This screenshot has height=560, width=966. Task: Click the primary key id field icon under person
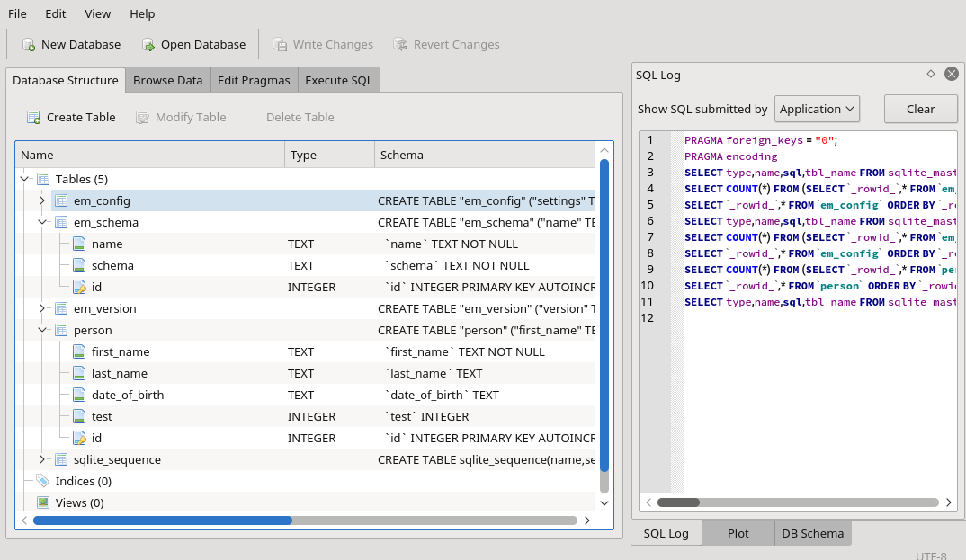[79, 438]
